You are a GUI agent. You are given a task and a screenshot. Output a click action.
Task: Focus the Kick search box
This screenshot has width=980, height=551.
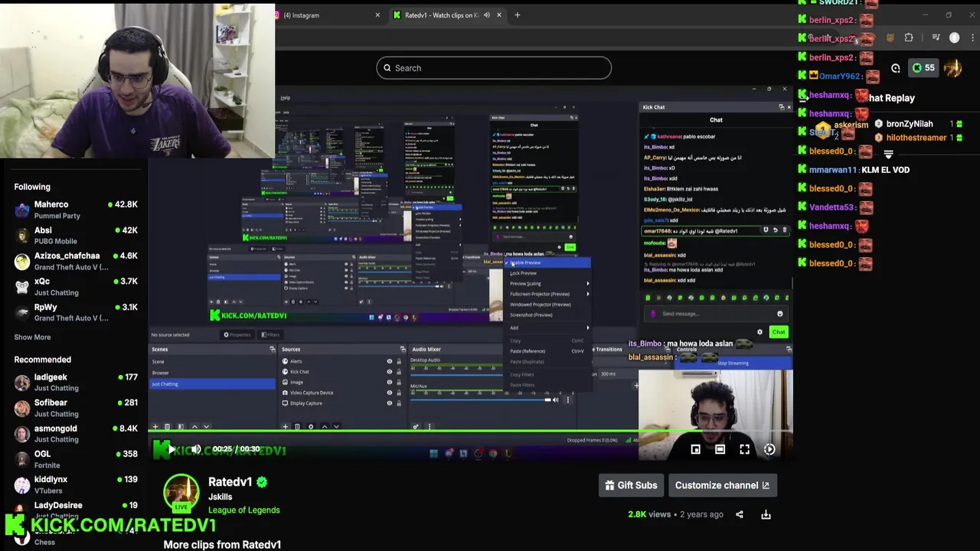tap(494, 68)
